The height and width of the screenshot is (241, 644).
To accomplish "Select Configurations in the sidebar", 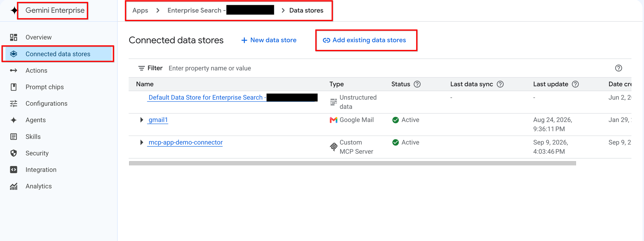I will pos(46,104).
